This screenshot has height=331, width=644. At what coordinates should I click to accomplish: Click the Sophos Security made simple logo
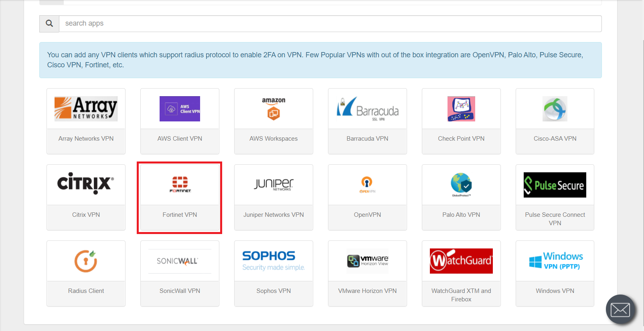(x=273, y=261)
